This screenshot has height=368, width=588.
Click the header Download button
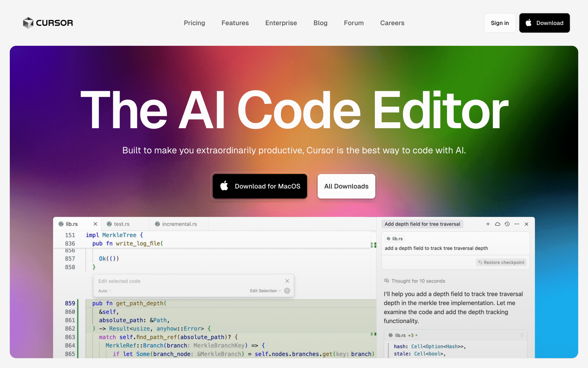[544, 23]
